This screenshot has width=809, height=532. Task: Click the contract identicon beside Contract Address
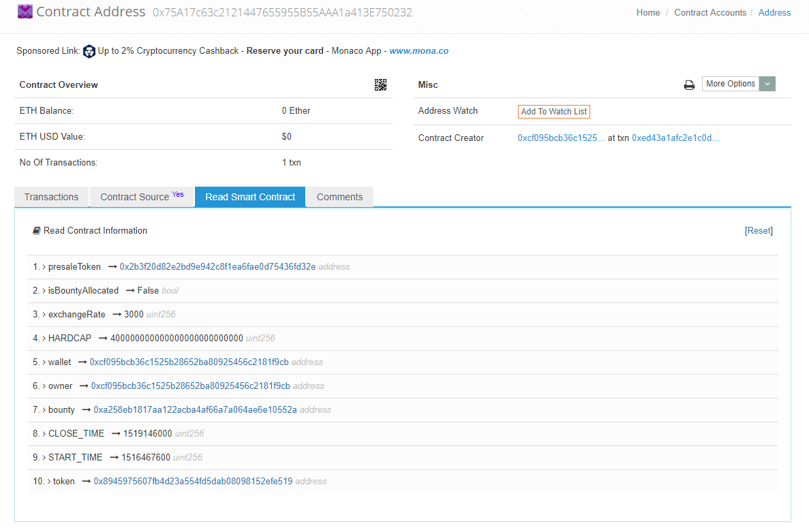click(25, 12)
